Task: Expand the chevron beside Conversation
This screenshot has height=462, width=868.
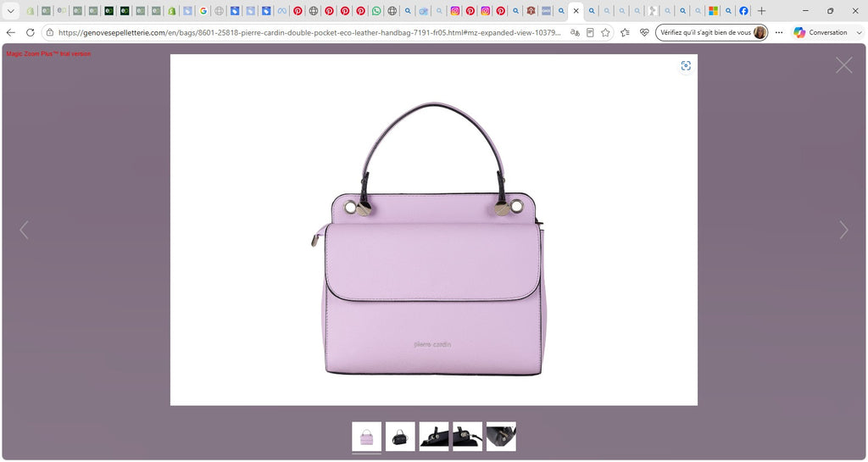Action: pyautogui.click(x=859, y=33)
